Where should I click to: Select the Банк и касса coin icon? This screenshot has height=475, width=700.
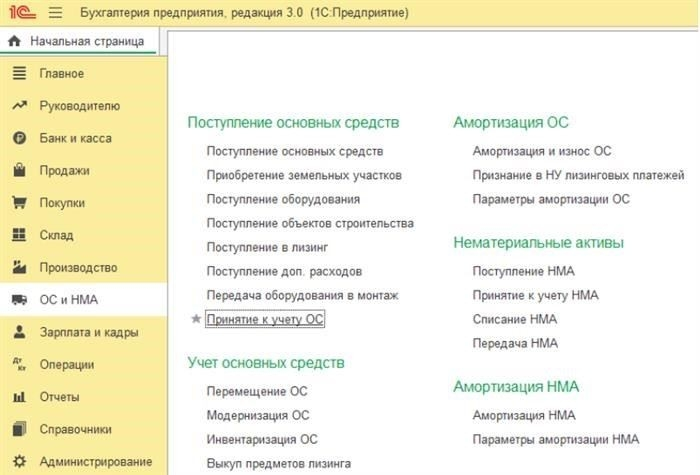pos(18,138)
